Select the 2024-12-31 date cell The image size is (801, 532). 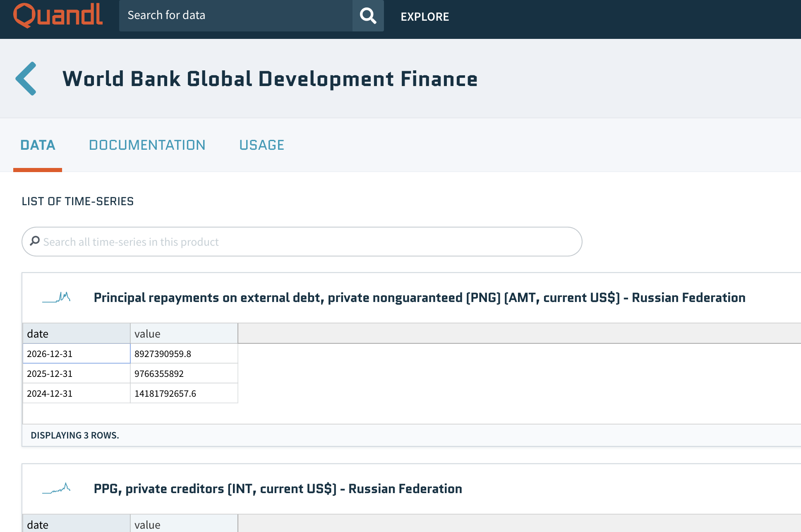[x=77, y=393]
